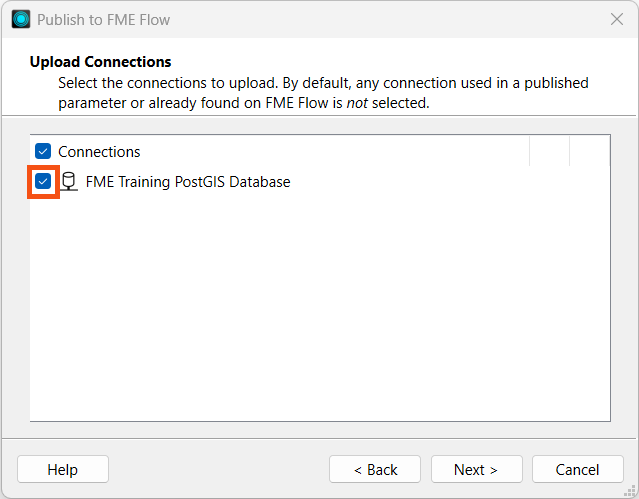The image size is (639, 499).
Task: Click the resize grip in the dialog corner
Action: [x=630, y=491]
